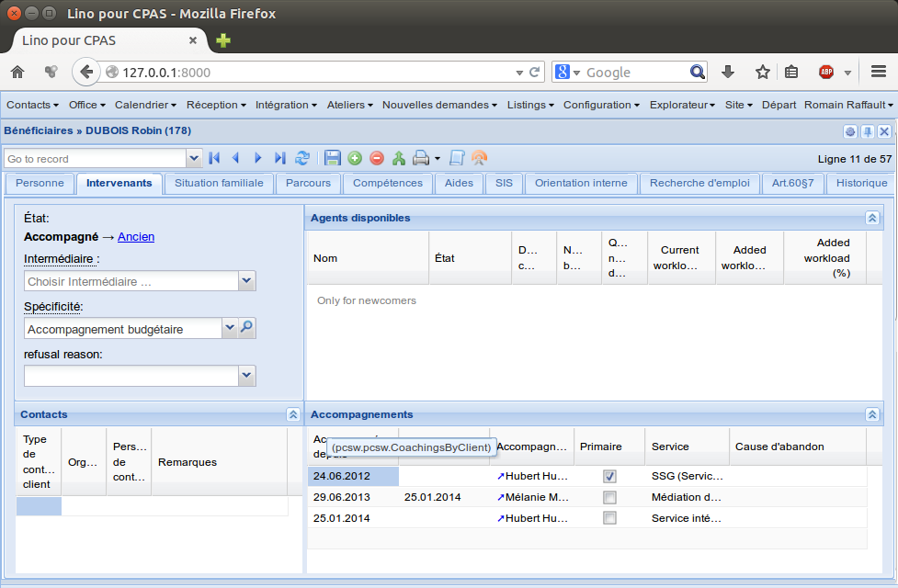Click the URL address bar
The height and width of the screenshot is (588, 898).
pos(317,73)
